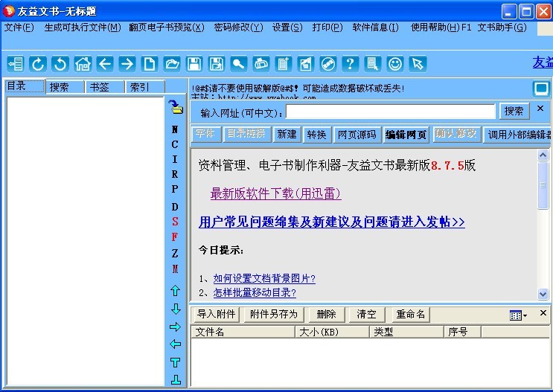Open search with the magnifier toolbar icon
The height and width of the screenshot is (392, 553).
point(239,64)
